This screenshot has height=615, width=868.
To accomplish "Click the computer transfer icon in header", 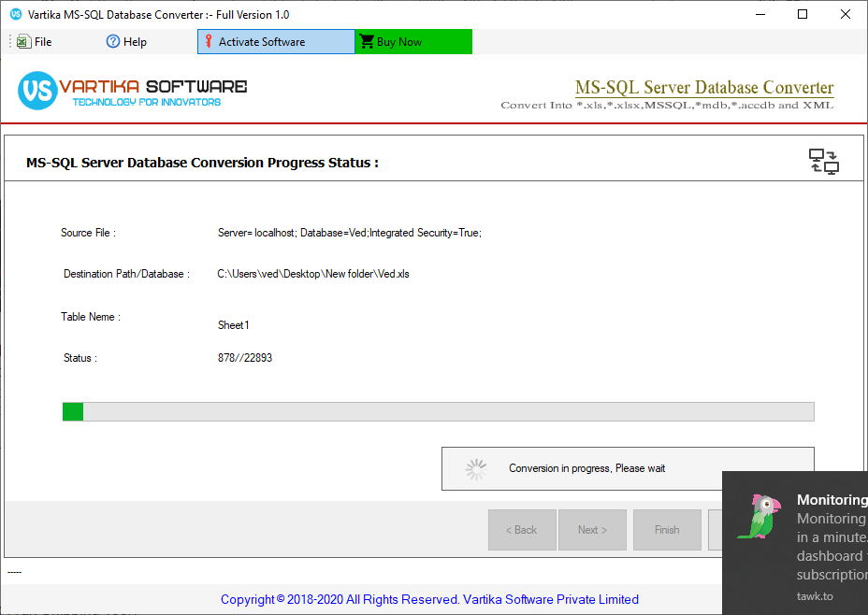I will 824,162.
